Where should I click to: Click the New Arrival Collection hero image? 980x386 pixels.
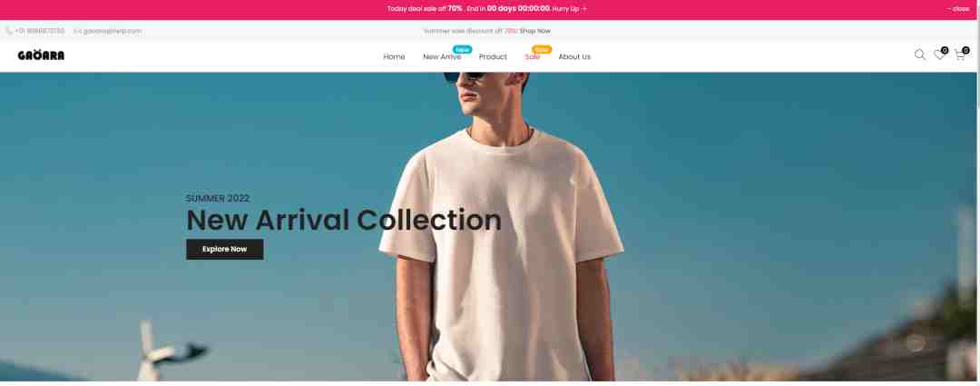[487, 226]
